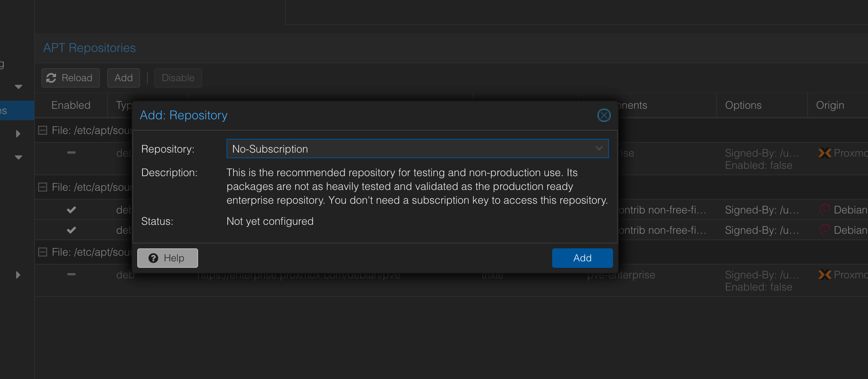Click the Disable button in the toolbar

tap(178, 78)
